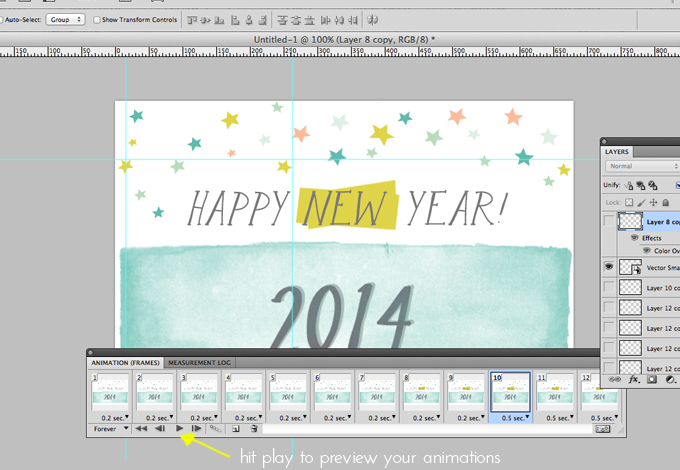Screen dimensions: 680x470
Task: Click the Distribute right edges icon
Action: (353, 20)
